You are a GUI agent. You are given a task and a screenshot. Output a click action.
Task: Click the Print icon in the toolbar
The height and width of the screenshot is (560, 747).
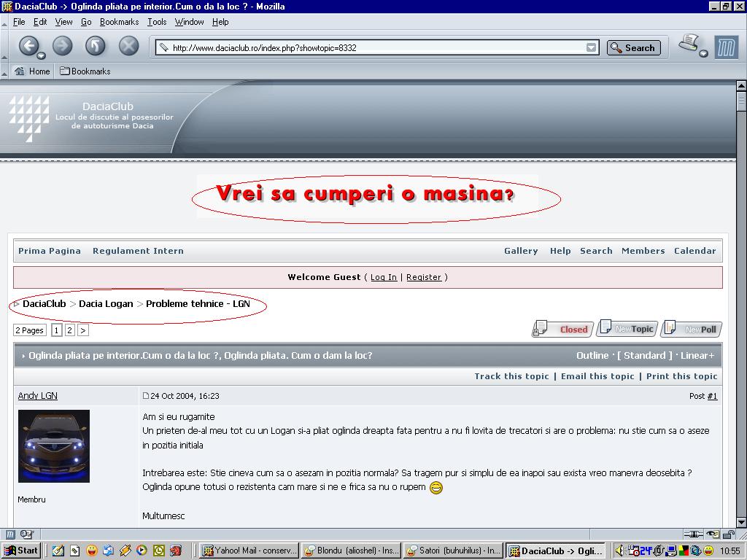[688, 44]
